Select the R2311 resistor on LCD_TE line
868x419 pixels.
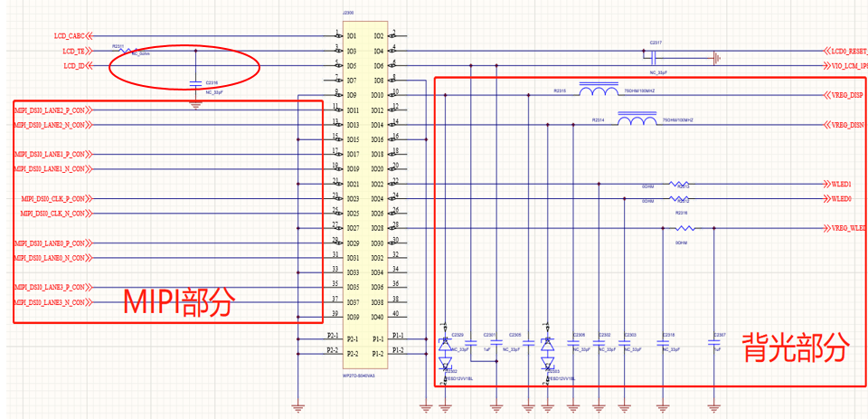point(128,51)
